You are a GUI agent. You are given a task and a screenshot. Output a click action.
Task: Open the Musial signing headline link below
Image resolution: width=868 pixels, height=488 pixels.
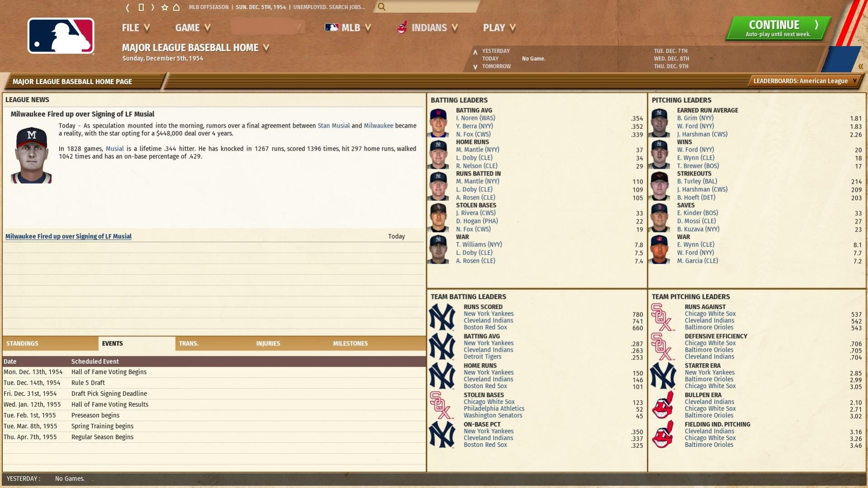point(68,237)
